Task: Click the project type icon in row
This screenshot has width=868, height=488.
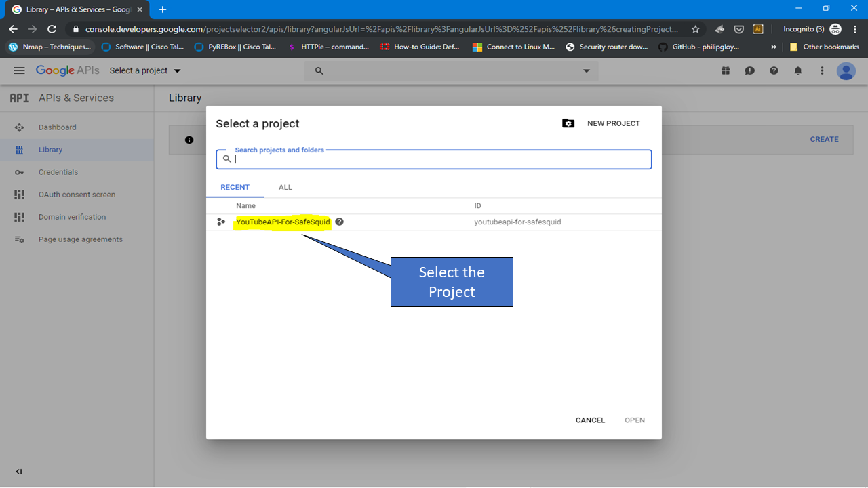Action: [x=221, y=222]
